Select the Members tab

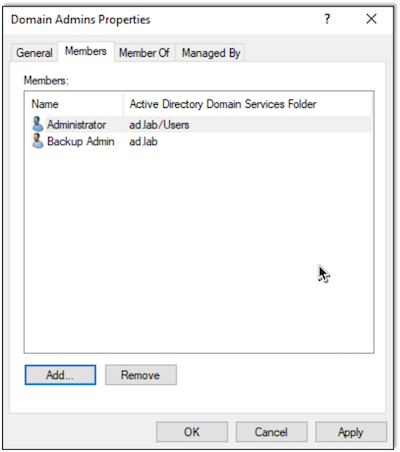click(x=86, y=51)
